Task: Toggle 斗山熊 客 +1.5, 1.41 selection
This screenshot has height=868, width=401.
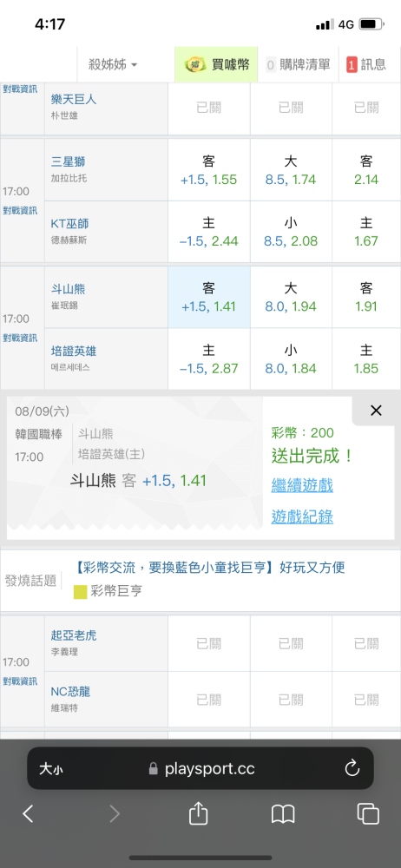Action: coord(209,297)
